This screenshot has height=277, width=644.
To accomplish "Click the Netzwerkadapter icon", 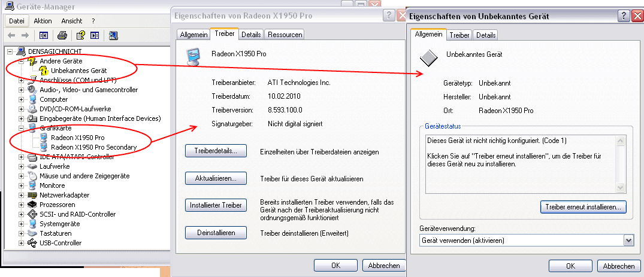I will click(32, 195).
